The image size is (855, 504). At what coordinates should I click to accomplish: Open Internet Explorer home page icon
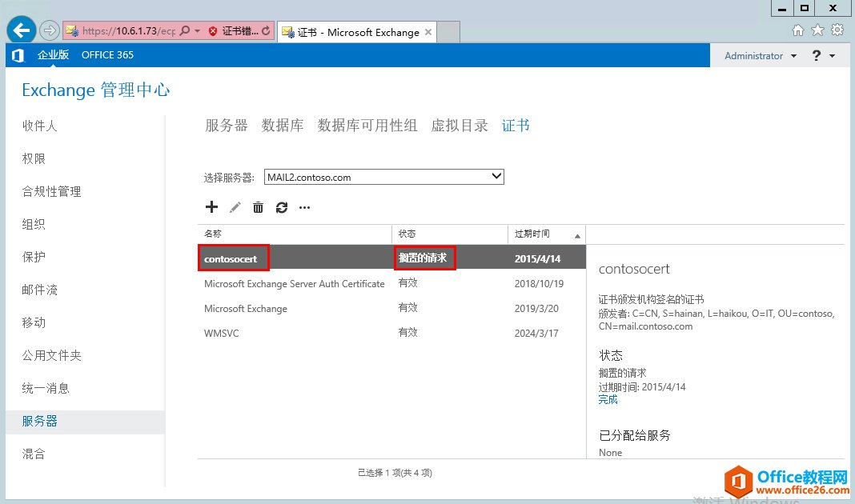799,28
